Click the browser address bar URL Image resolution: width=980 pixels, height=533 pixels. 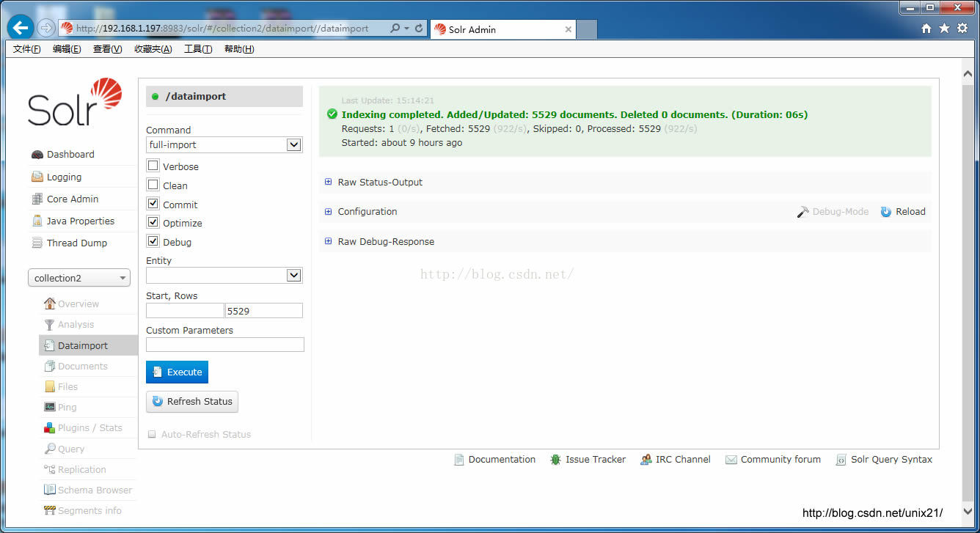click(222, 29)
